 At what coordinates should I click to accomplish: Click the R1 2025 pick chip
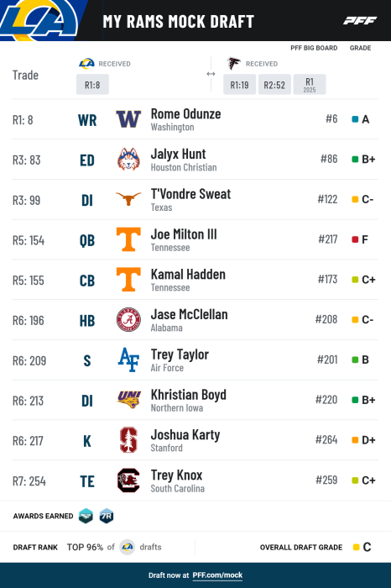coord(310,84)
